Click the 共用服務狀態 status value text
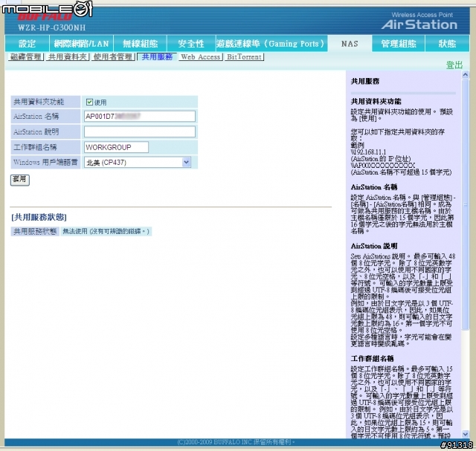The image size is (476, 451). (x=106, y=231)
